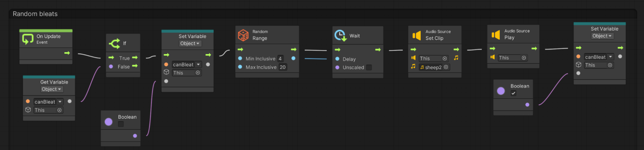This screenshot has height=150, width=644.
Task: Click the Wait node clock icon
Action: [x=340, y=36]
